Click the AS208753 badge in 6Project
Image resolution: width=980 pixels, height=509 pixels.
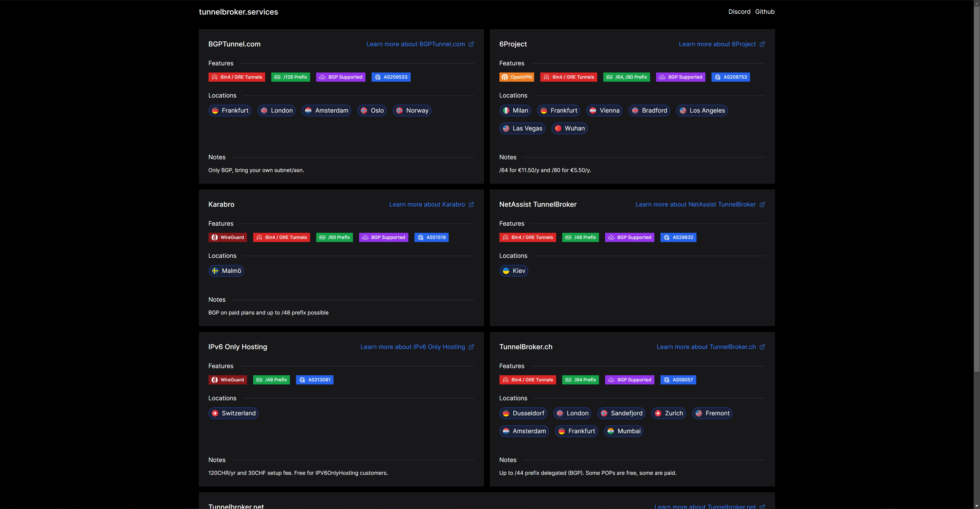coord(730,77)
